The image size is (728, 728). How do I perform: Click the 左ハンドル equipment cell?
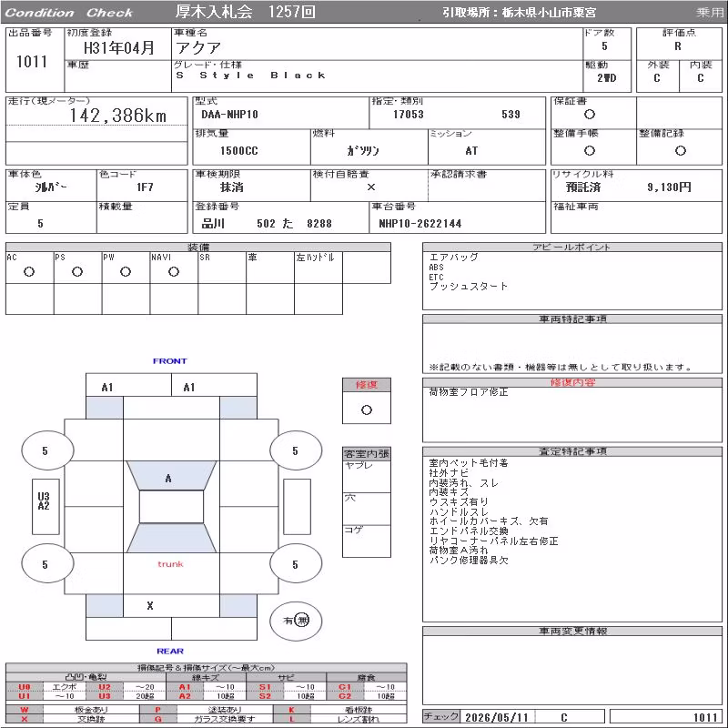(318, 268)
